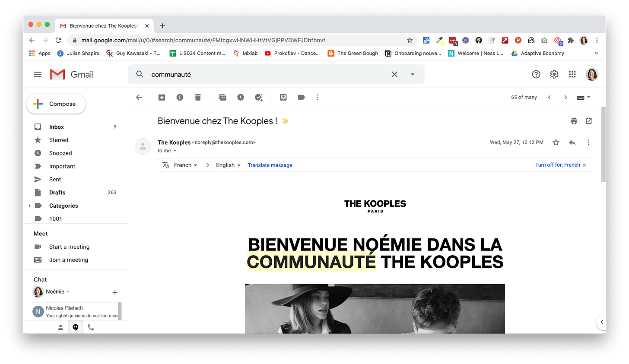Click the search mail input field
This screenshot has width=629, height=364.
point(268,75)
